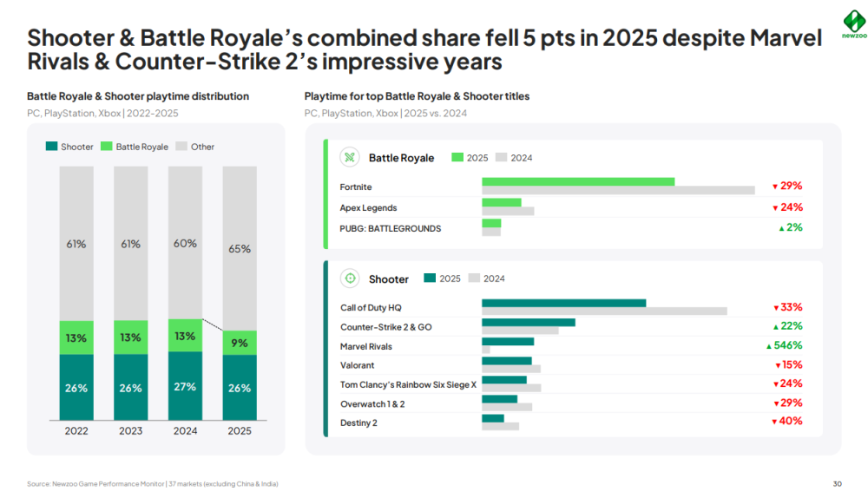Screen dimensions: 868x498
Task: Select the gray Other legend swatch
Action: (x=181, y=147)
